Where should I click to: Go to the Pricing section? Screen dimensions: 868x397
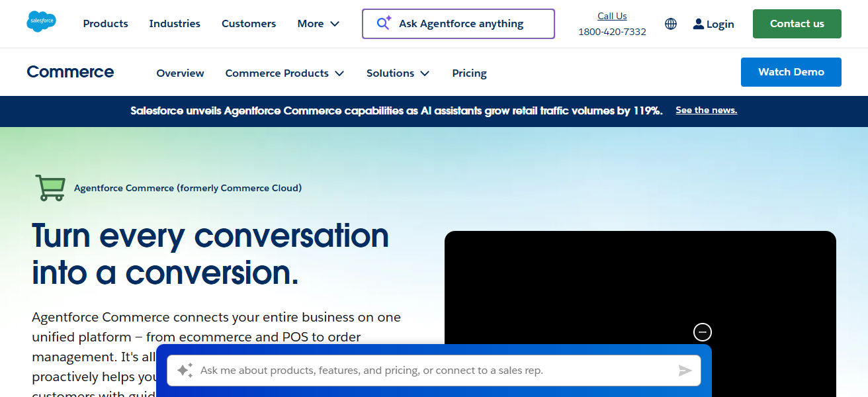[469, 73]
